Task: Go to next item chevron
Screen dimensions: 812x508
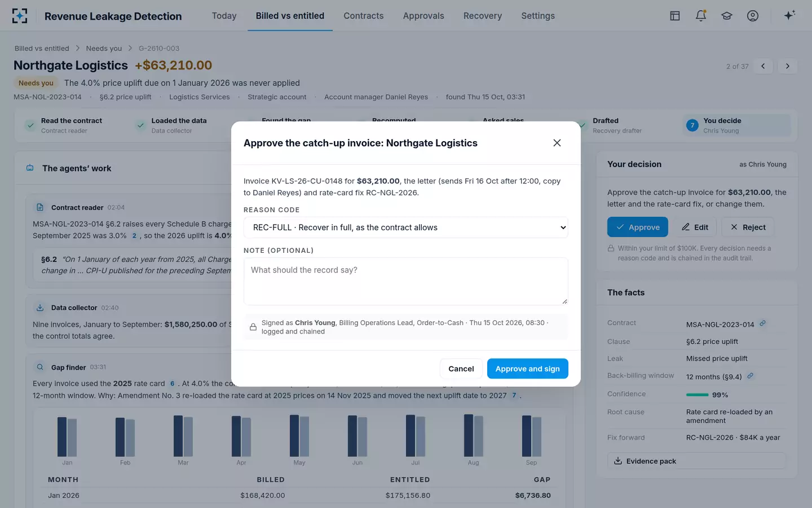Action: coord(788,66)
